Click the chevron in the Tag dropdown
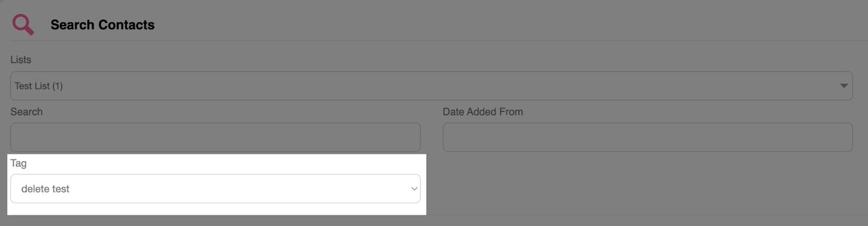Viewport: 868px width, 226px height. pyautogui.click(x=414, y=189)
